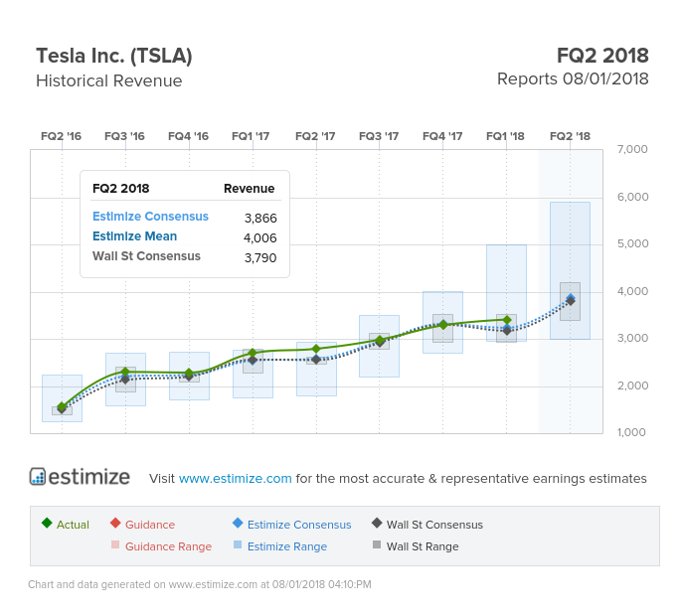Viewport: 681px width, 616px height.
Task: Click the 7,000 axis label
Action: pyautogui.click(x=632, y=149)
